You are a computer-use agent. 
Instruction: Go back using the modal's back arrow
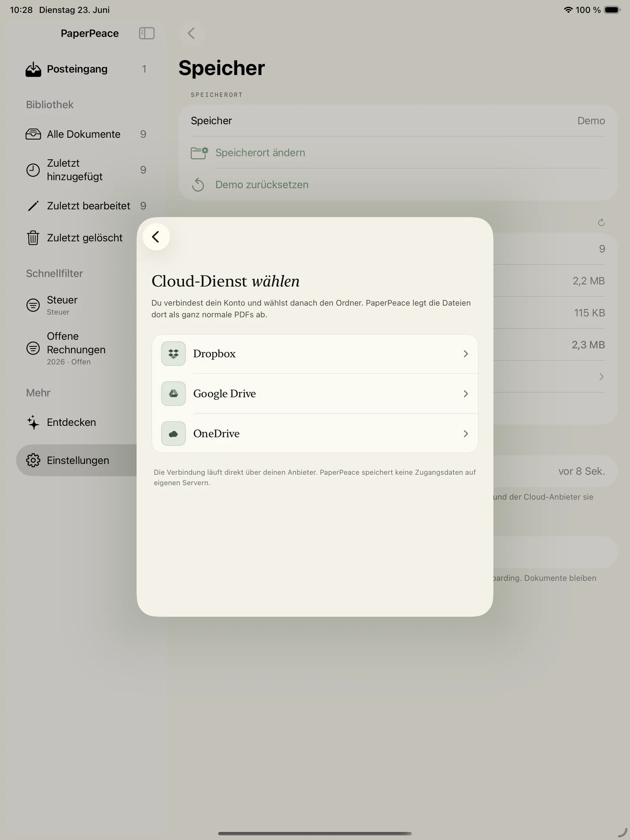(x=156, y=237)
